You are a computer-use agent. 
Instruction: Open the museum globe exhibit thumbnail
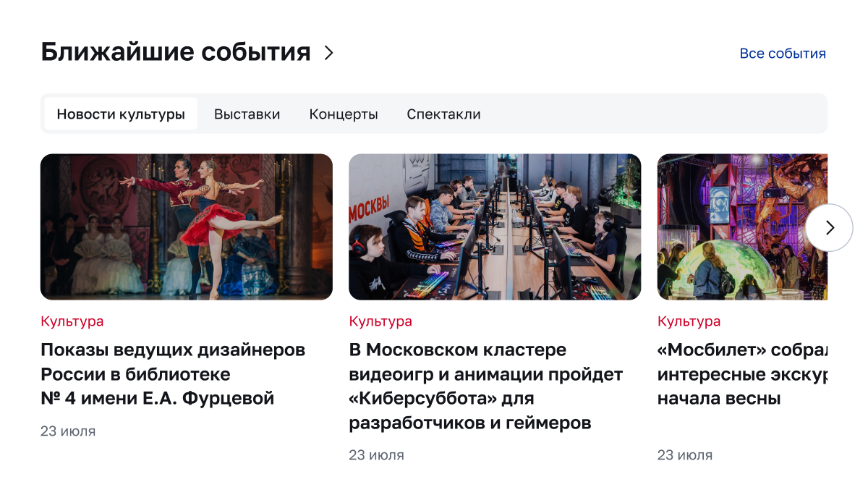[x=742, y=227]
